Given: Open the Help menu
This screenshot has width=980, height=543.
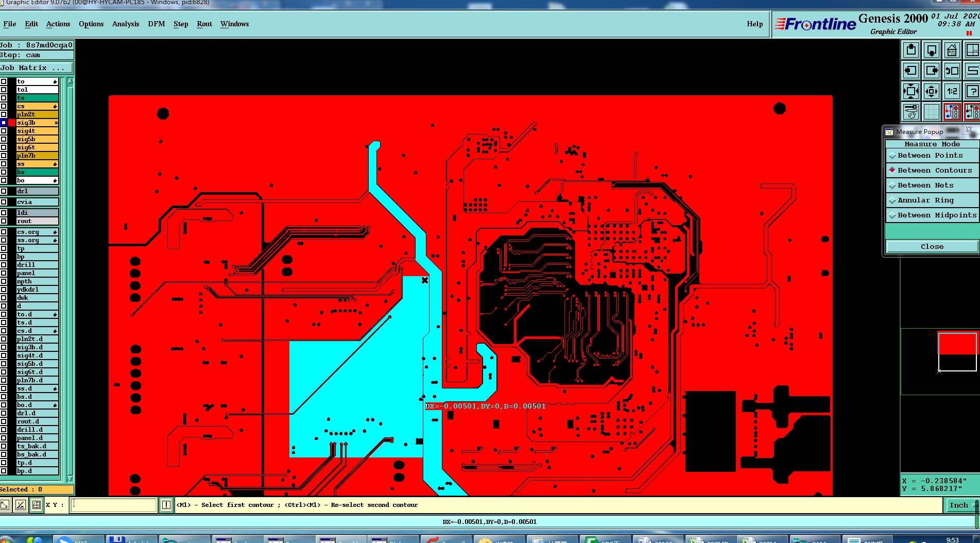Looking at the screenshot, I should point(755,24).
